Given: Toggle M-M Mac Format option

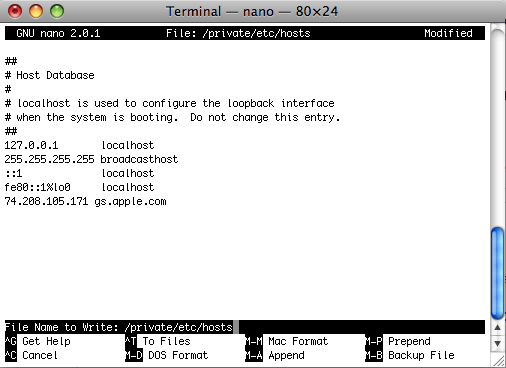Looking at the screenshot, I should coord(287,341).
